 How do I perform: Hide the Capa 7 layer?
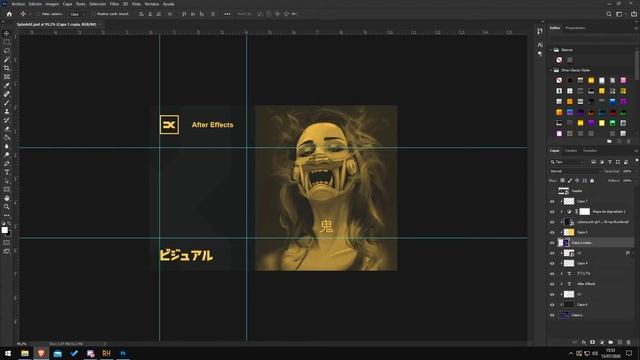(552, 201)
